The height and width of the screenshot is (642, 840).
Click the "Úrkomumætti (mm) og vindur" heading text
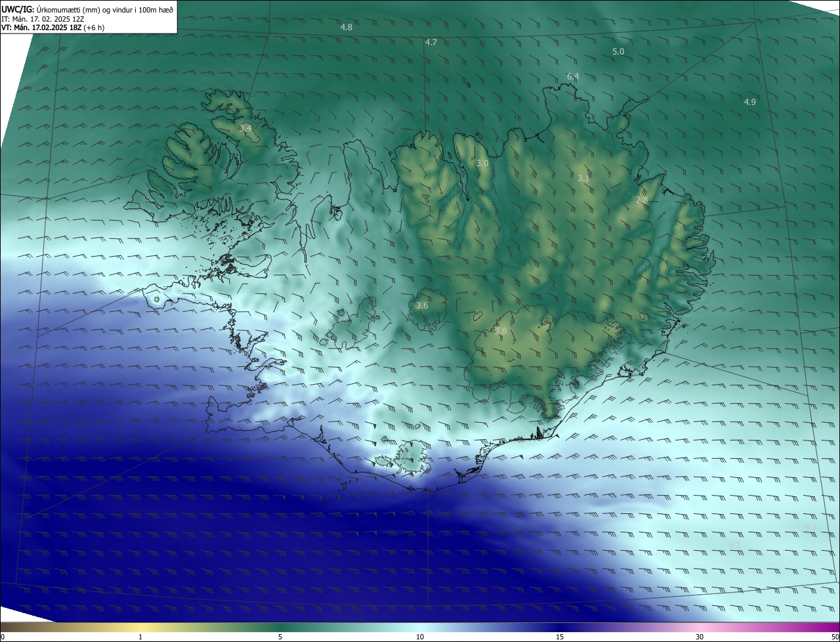click(85, 9)
